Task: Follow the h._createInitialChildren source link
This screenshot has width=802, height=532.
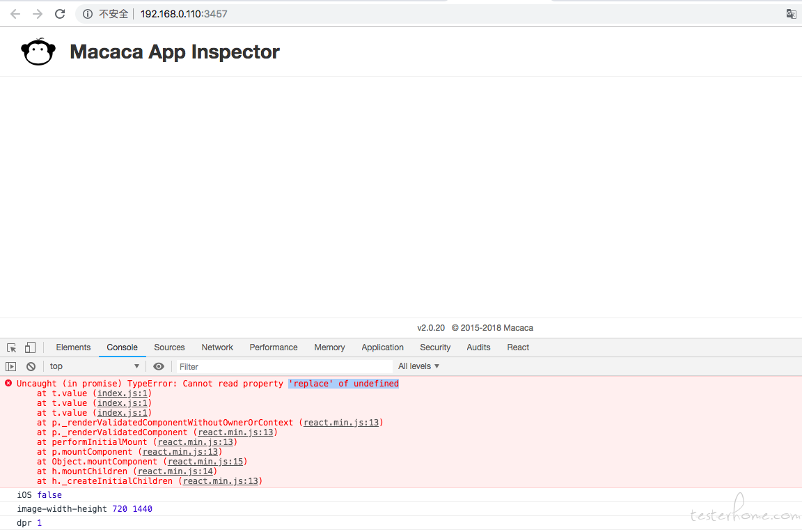Action: tap(221, 481)
